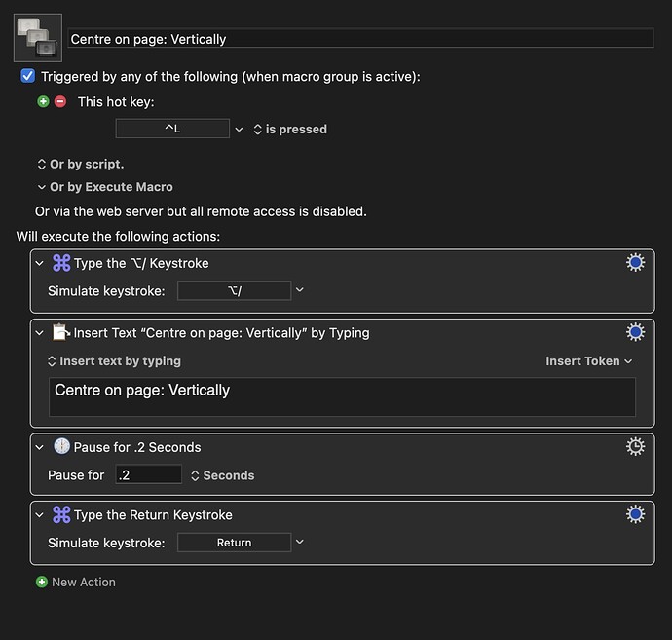672x640 pixels.
Task: Click the red remove trigger minus button
Action: 60,101
